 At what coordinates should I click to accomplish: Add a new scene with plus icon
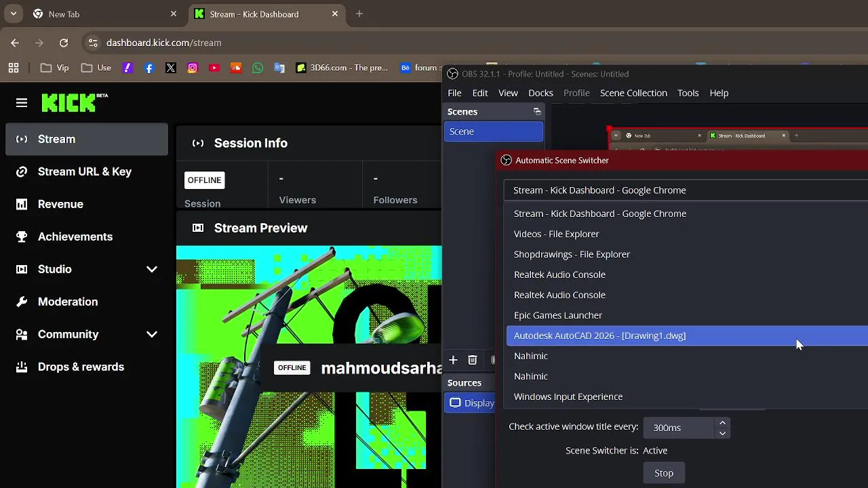point(453,360)
